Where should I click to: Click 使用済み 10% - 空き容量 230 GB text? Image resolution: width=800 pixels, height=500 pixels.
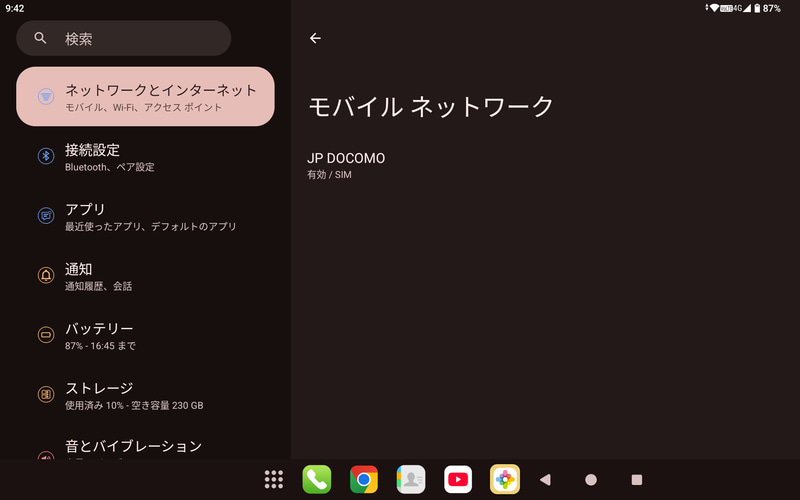(x=134, y=406)
